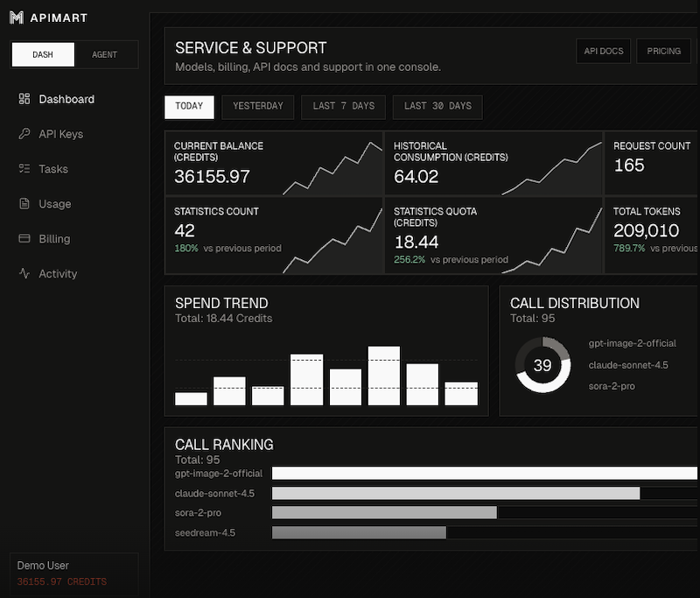Click the tallest Spend Trend bar
This screenshot has width=700, height=598.
[384, 376]
